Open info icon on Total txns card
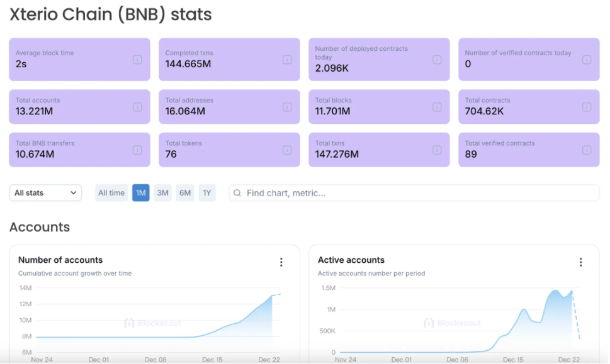 point(437,150)
